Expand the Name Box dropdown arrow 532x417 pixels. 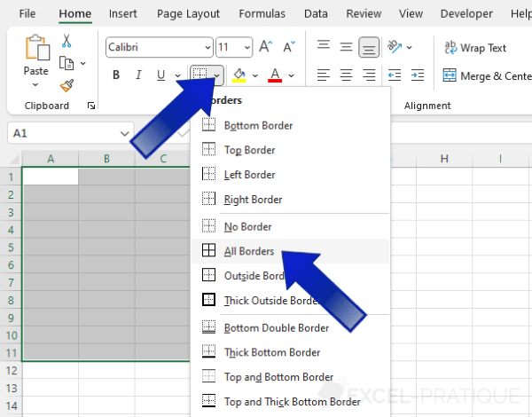pyautogui.click(x=125, y=133)
